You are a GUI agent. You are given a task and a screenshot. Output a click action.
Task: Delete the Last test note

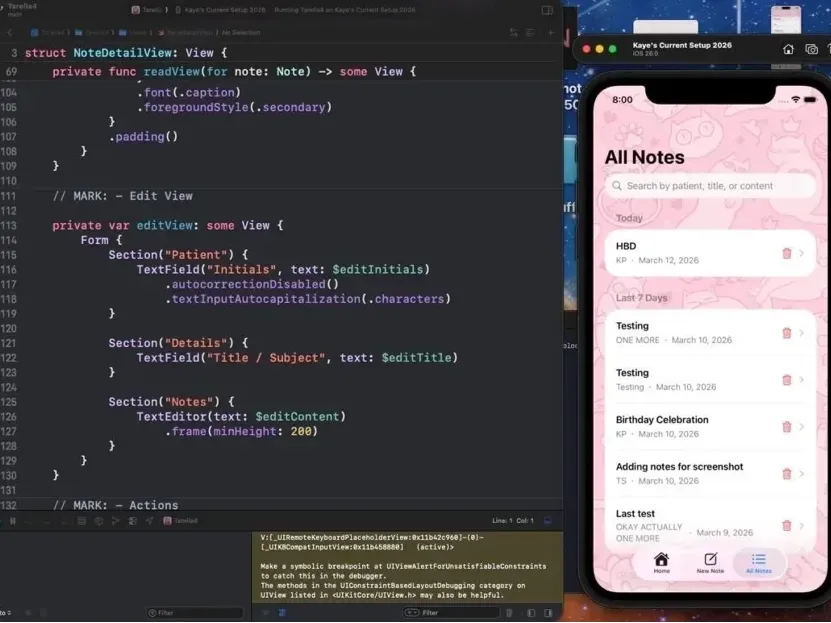click(x=786, y=526)
